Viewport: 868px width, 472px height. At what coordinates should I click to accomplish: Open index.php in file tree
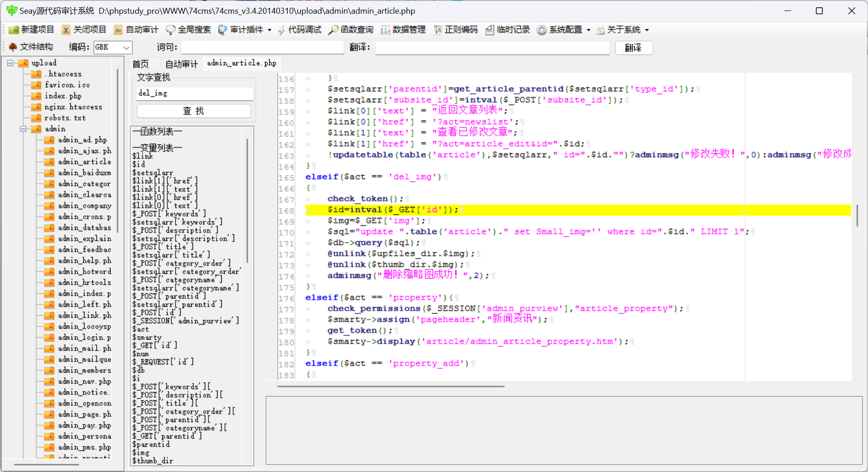click(x=63, y=96)
